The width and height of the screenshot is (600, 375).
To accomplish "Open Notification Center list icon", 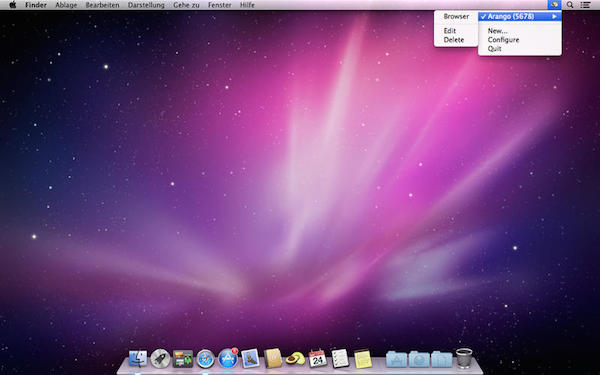I will click(x=585, y=5).
